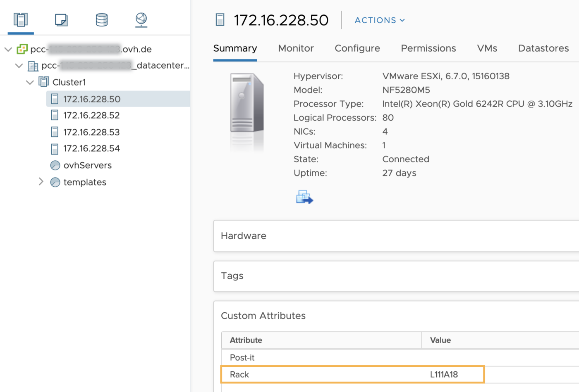Click the Cluster1 icon in inventory tree
579x392 pixels.
pos(44,82)
